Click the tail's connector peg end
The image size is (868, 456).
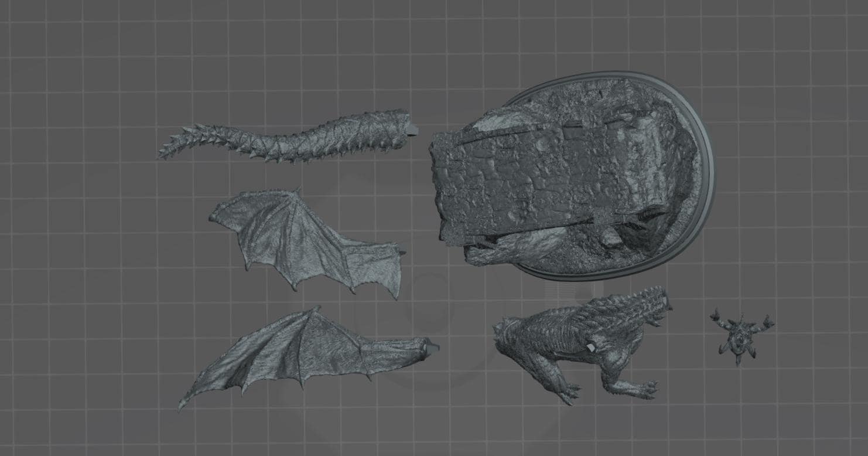414,130
